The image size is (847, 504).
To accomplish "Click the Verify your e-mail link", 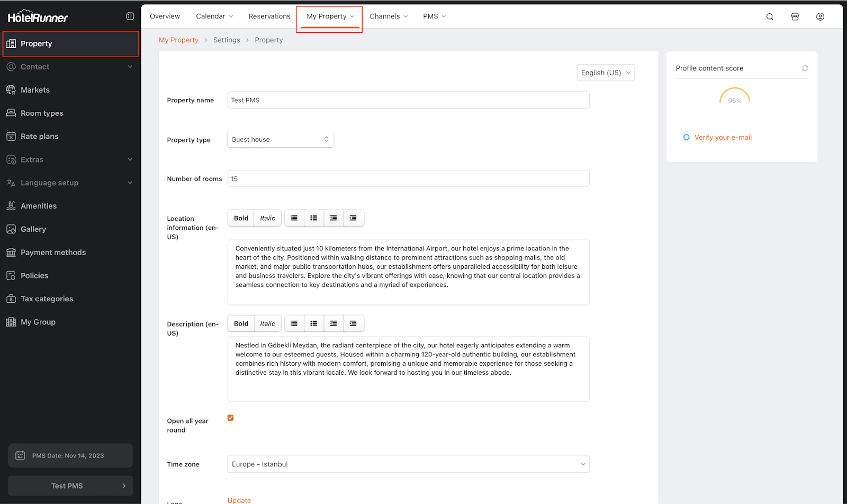I will [723, 138].
